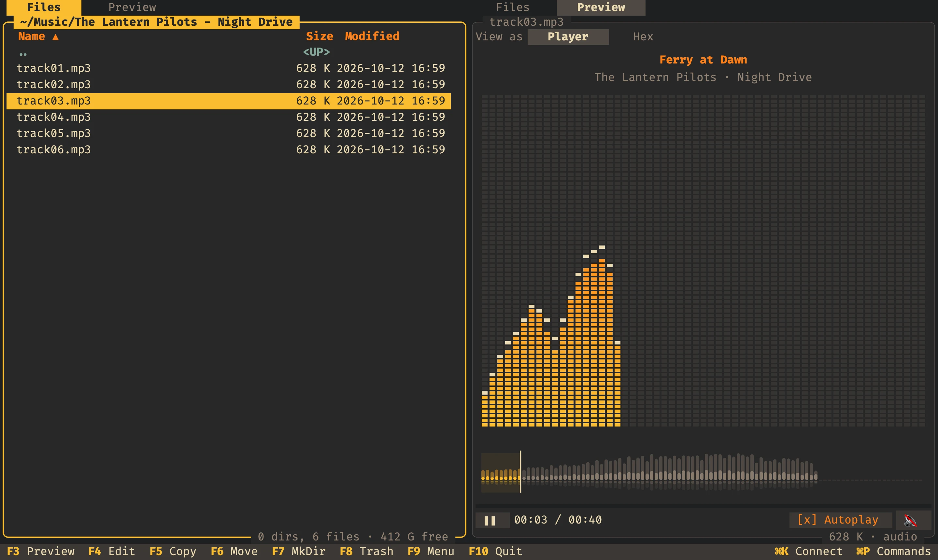Open F9 Menu in the function bar
Viewport: 938px width, 560px height.
point(431,551)
